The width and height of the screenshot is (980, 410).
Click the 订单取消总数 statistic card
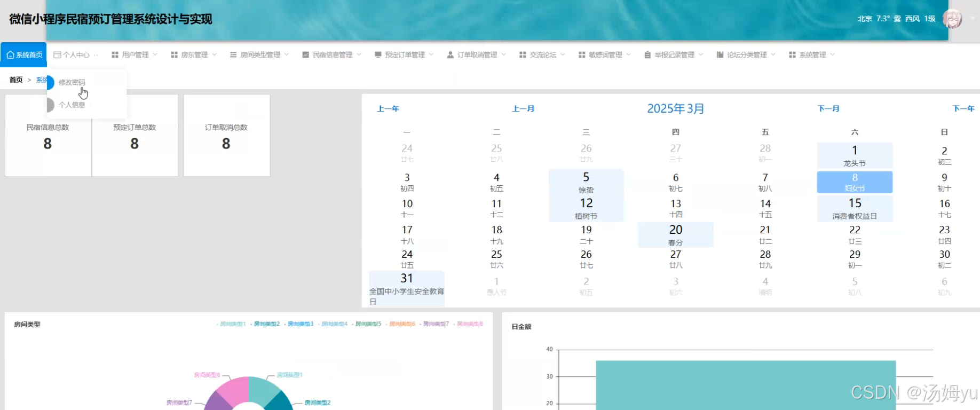[x=226, y=136]
